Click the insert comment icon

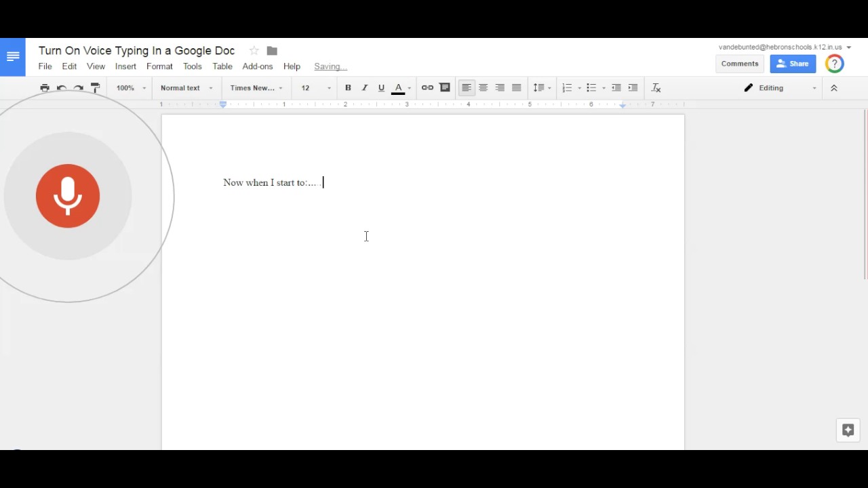445,88
